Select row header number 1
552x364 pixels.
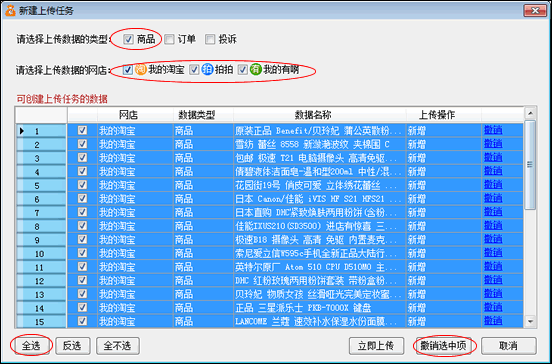click(x=41, y=131)
